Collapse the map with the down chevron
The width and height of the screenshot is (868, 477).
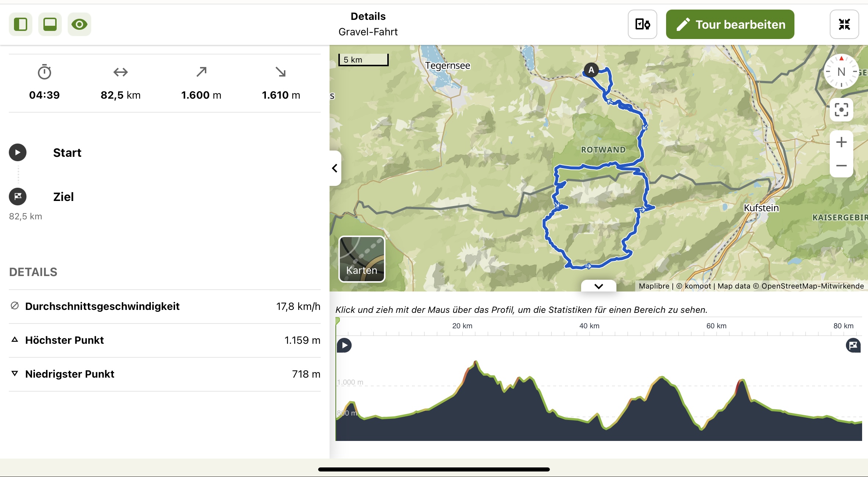point(599,286)
